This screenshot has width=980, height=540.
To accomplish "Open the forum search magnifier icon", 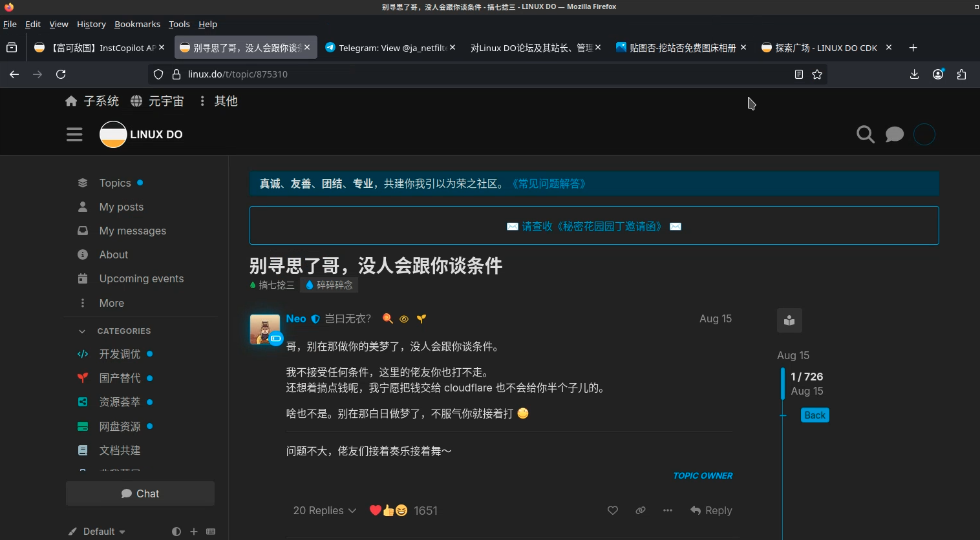I will pos(865,134).
